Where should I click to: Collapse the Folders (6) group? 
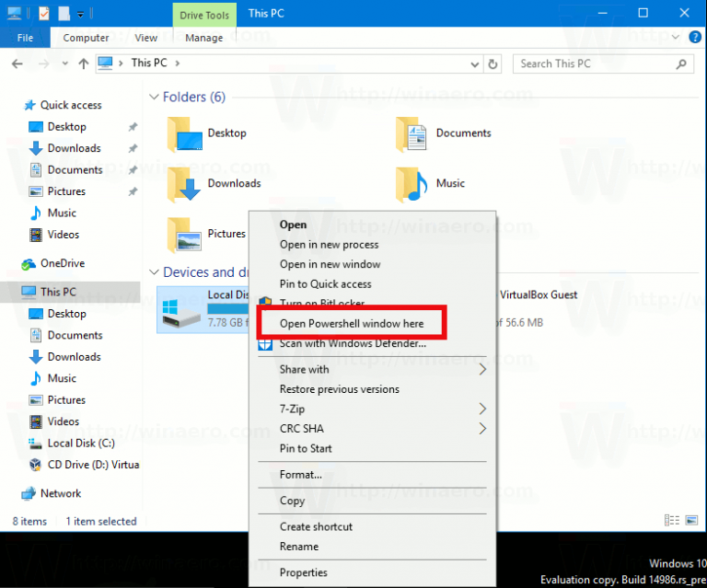tap(154, 98)
